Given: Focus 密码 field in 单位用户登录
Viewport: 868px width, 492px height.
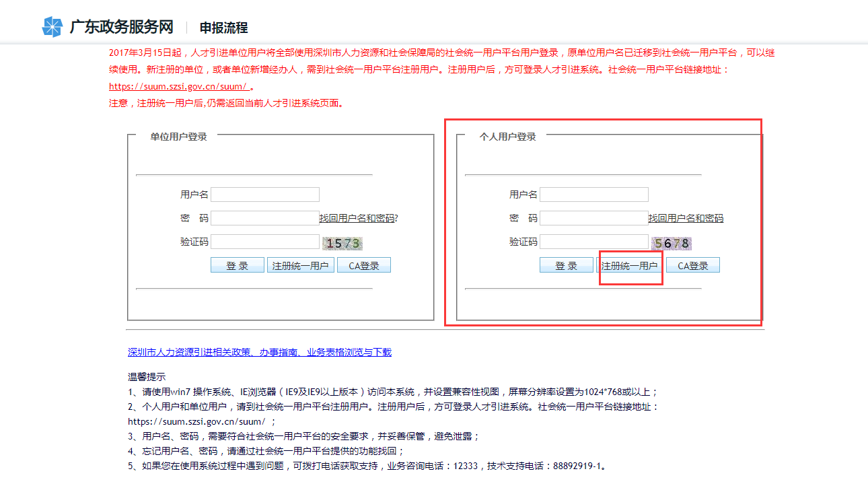Looking at the screenshot, I should coord(265,218).
